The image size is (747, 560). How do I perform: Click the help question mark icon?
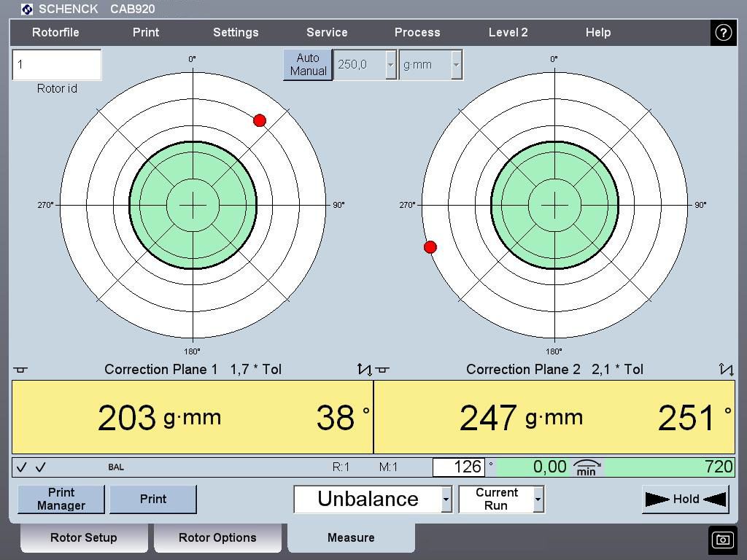(723, 33)
